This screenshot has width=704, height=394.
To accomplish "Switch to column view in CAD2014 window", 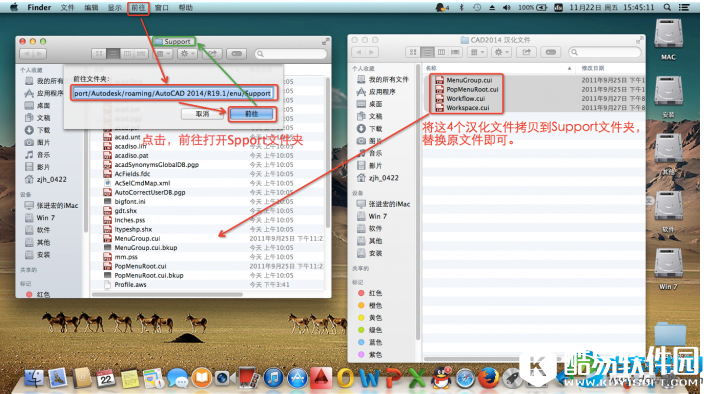I will pyautogui.click(x=441, y=52).
